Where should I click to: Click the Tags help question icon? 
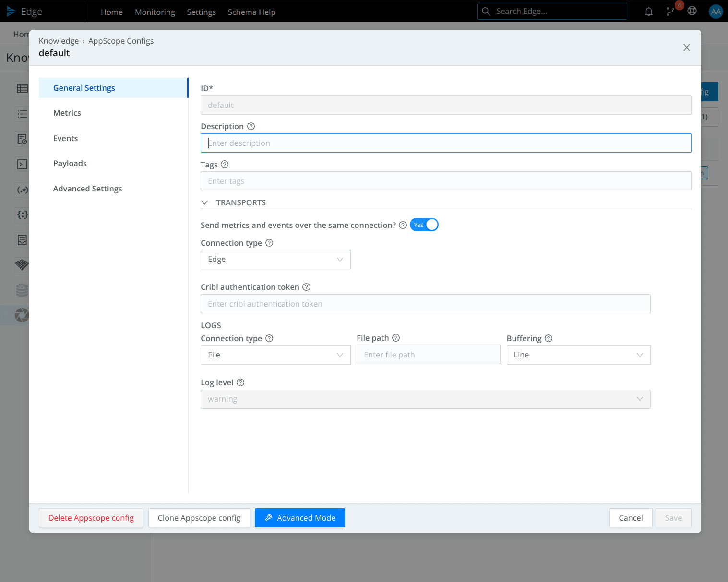(225, 165)
